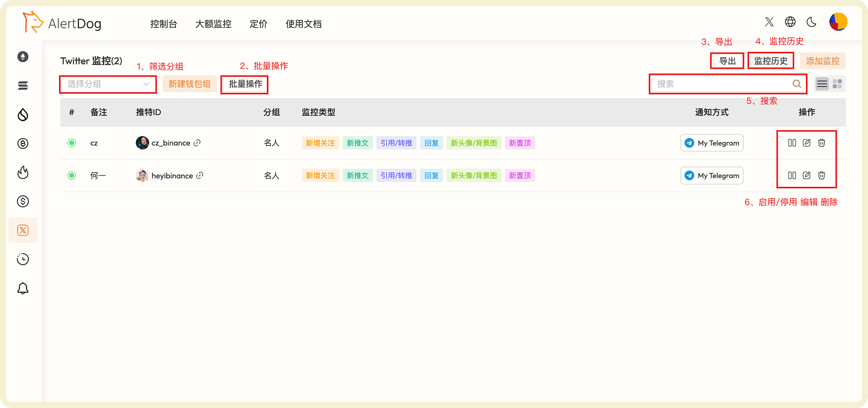Switch to grid card view layout

tap(837, 84)
